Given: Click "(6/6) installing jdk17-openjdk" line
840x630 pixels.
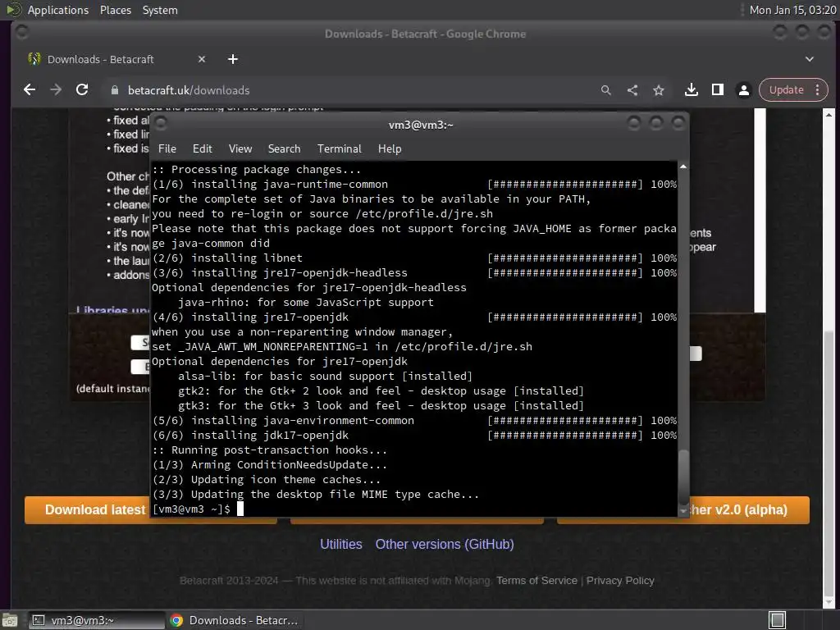Looking at the screenshot, I should pyautogui.click(x=250, y=435).
